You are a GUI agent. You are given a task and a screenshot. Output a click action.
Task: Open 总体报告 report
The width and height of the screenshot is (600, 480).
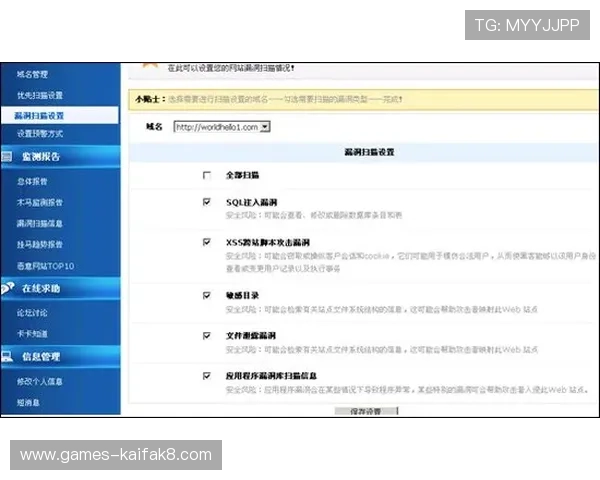point(32,181)
